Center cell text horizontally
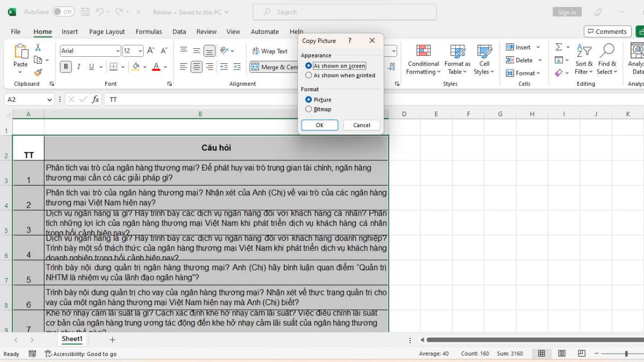 pos(197,67)
